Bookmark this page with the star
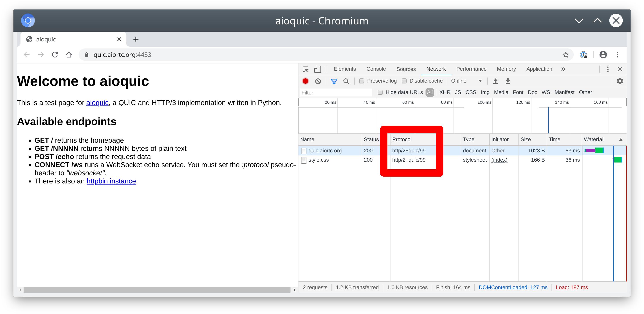This screenshot has height=314, width=644. [566, 55]
